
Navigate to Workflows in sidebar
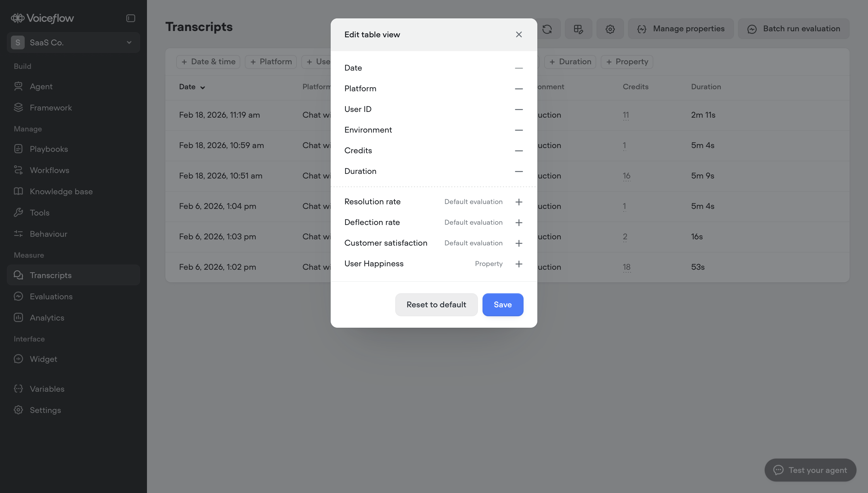tap(49, 170)
